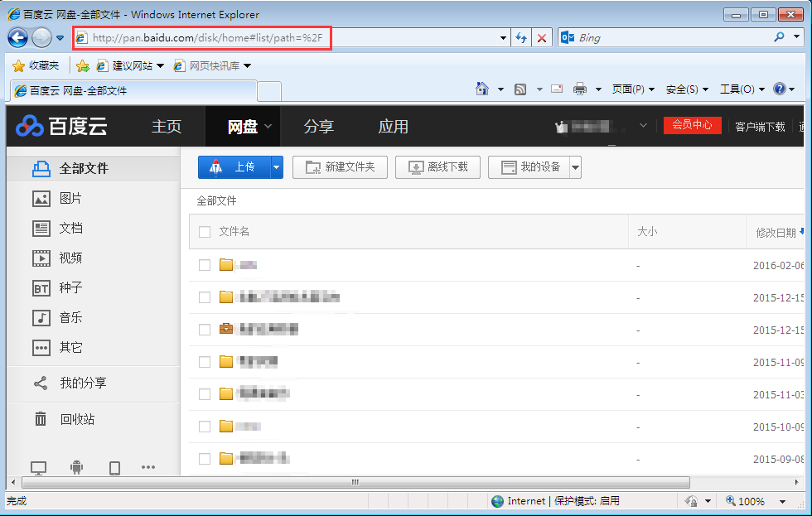Click the add to favorites bar icon
This screenshot has width=812, height=516.
tap(82, 65)
